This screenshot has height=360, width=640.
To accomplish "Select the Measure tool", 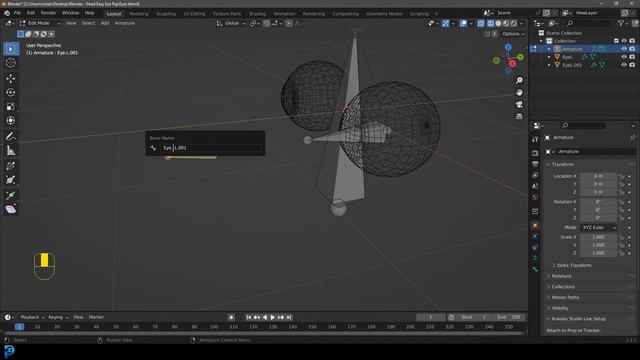I will 11,151.
